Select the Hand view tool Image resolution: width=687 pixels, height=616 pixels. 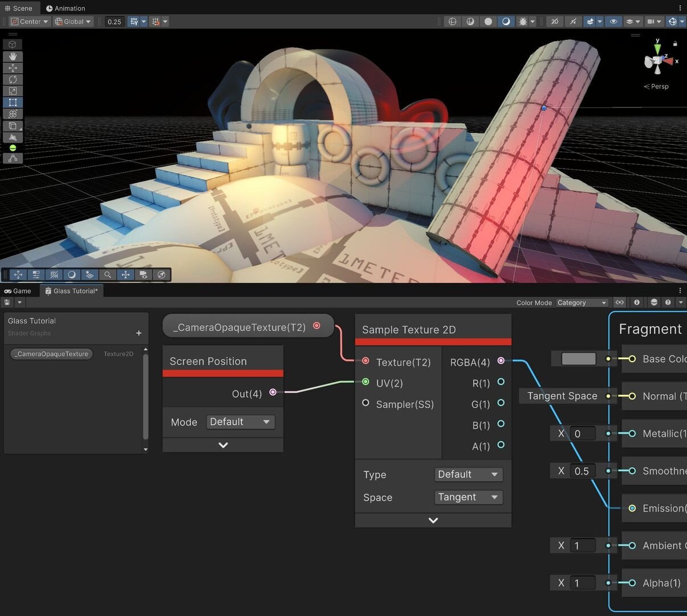pos(13,56)
